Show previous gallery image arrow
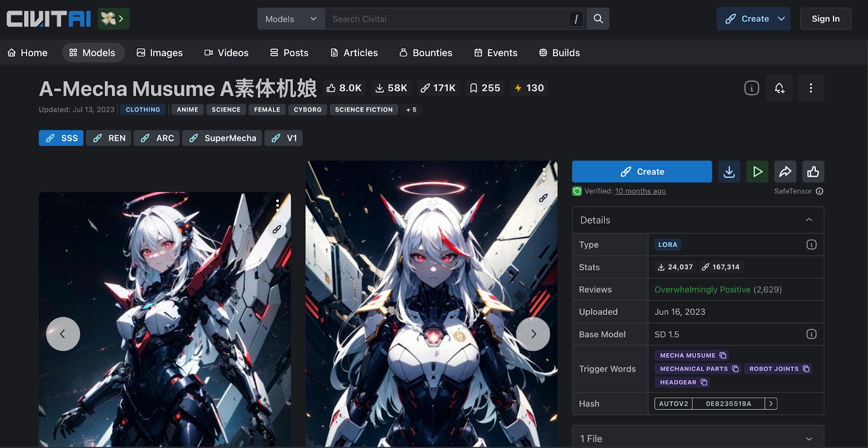Image resolution: width=868 pixels, height=448 pixels. point(63,334)
